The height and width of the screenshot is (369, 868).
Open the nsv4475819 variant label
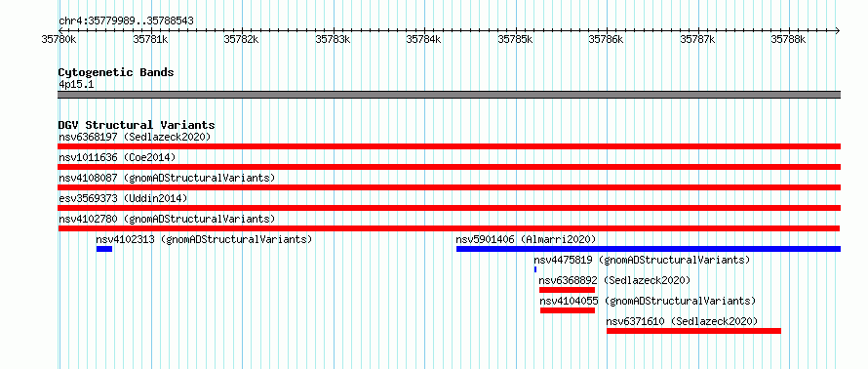click(x=642, y=260)
